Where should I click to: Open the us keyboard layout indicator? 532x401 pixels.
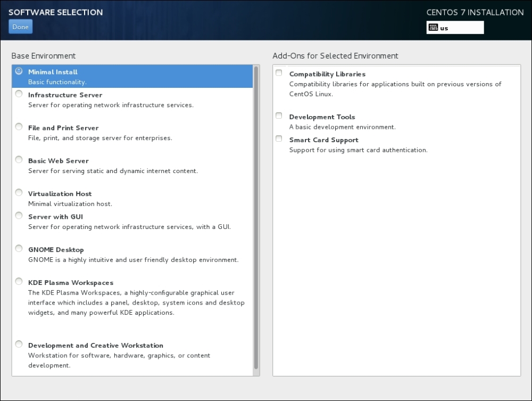click(x=455, y=28)
